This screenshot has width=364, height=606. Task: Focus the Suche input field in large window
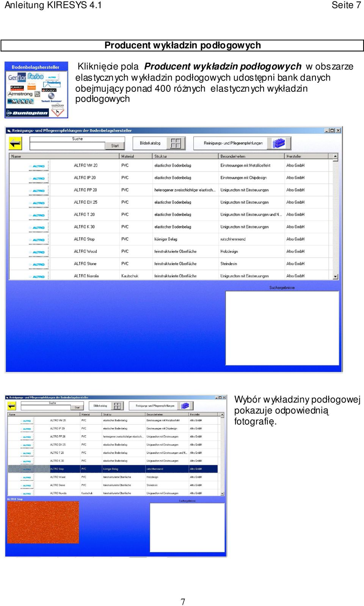click(67, 146)
